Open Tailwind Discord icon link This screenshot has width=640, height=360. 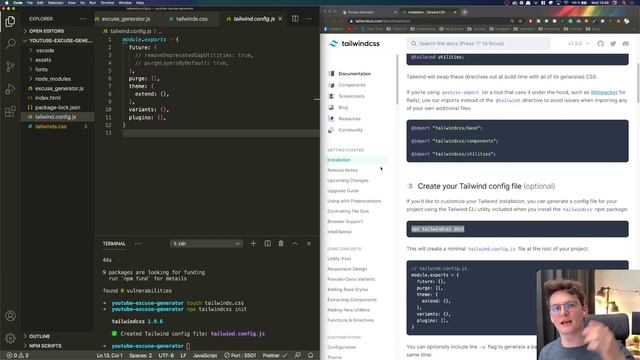click(x=625, y=43)
